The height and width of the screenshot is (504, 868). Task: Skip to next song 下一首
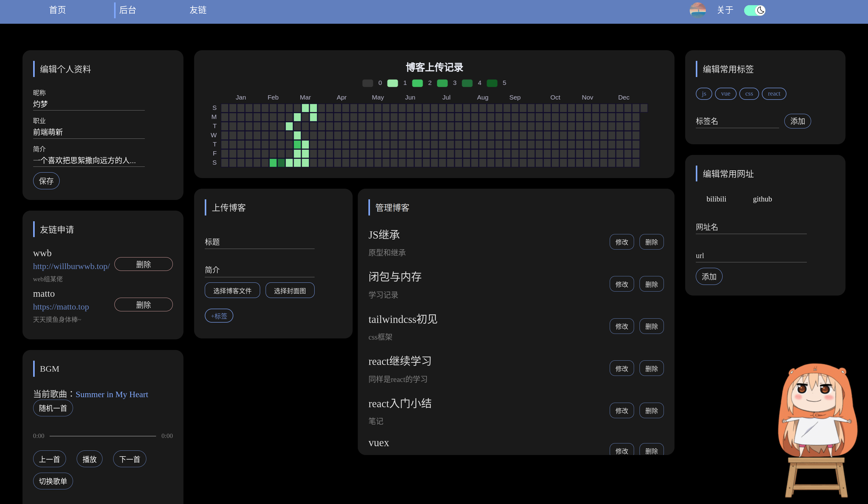(130, 459)
